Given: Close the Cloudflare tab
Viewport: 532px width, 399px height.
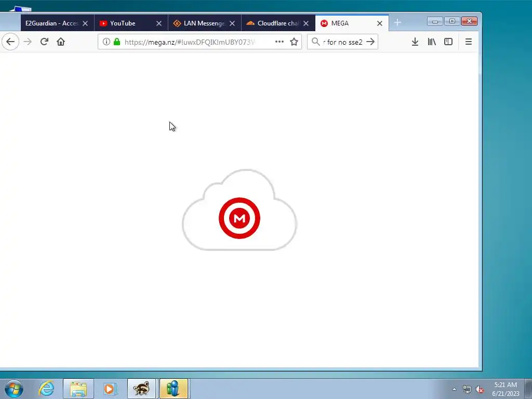Looking at the screenshot, I should point(305,23).
